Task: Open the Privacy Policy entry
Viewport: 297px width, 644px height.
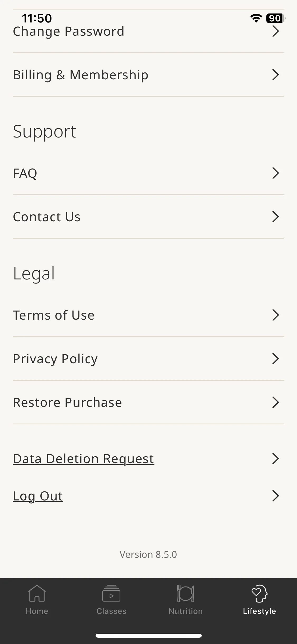Action: pos(148,359)
